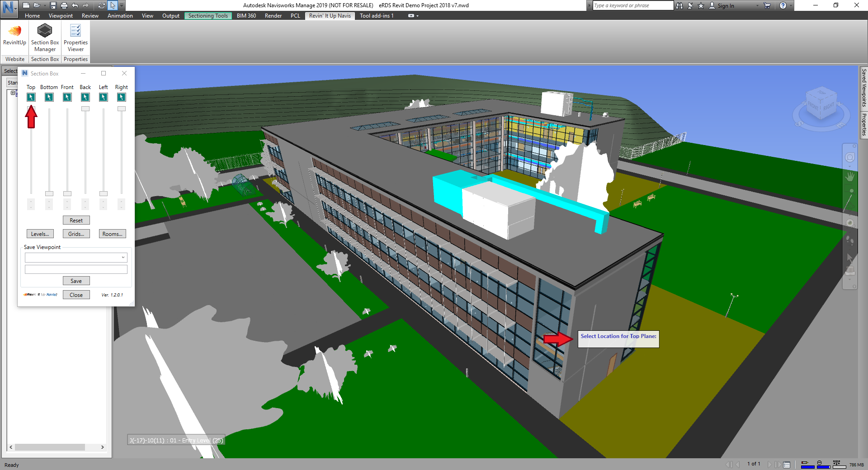Pick Top plane location icon
This screenshot has height=470, width=868.
(31, 97)
